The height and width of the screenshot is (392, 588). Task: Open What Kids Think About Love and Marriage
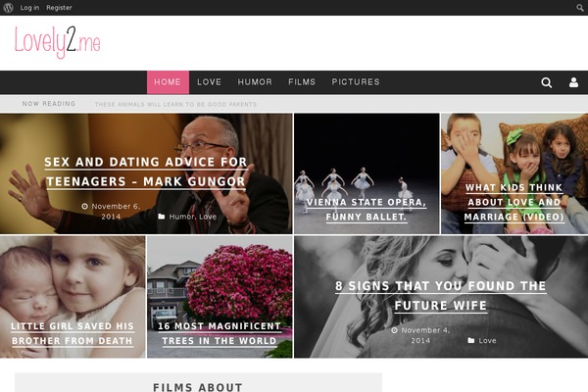point(514,202)
